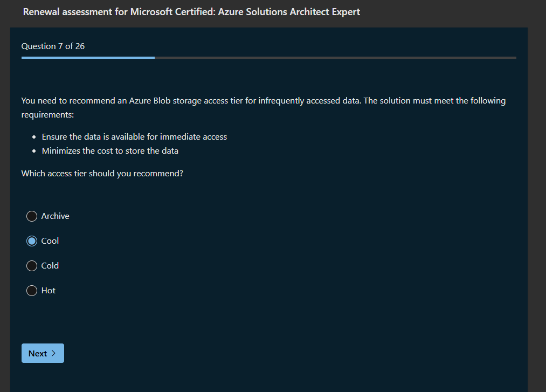Click the filled blue portion of progress bar

[x=88, y=57]
